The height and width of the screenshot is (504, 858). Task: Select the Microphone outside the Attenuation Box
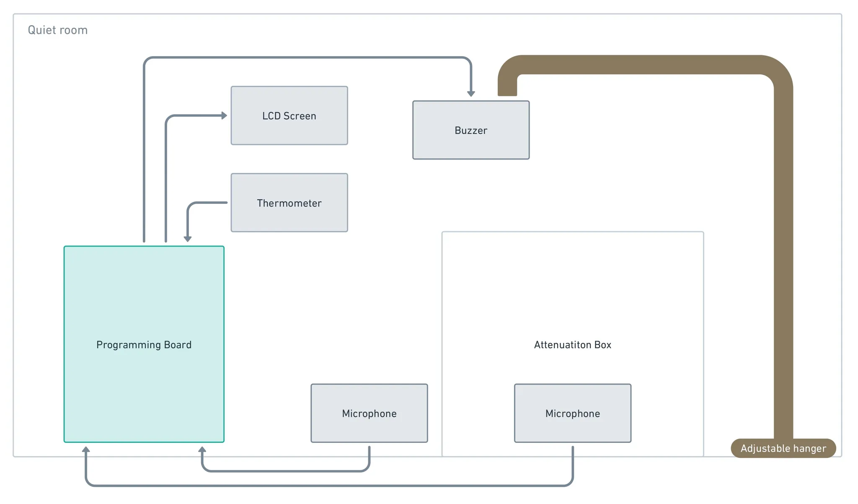coord(369,413)
